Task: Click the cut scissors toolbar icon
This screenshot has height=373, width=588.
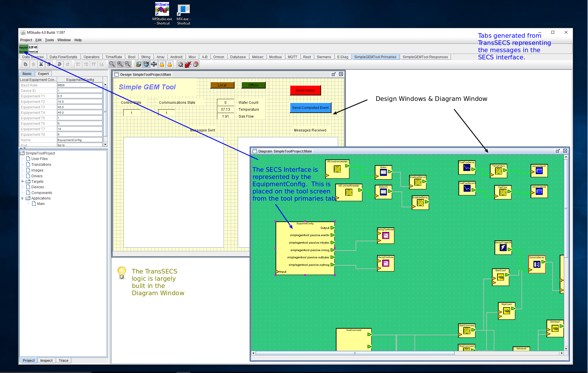Action: coord(41,64)
